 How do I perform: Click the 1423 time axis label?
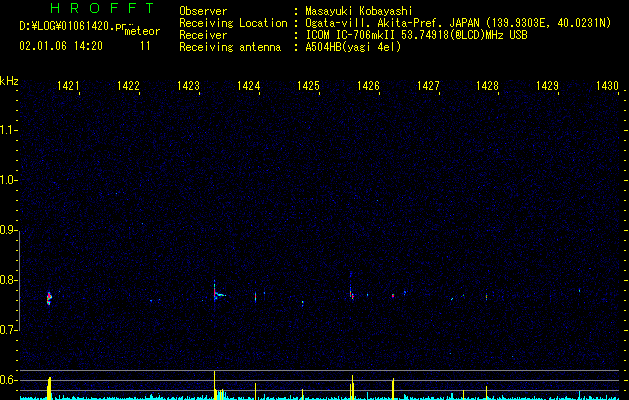[188, 86]
